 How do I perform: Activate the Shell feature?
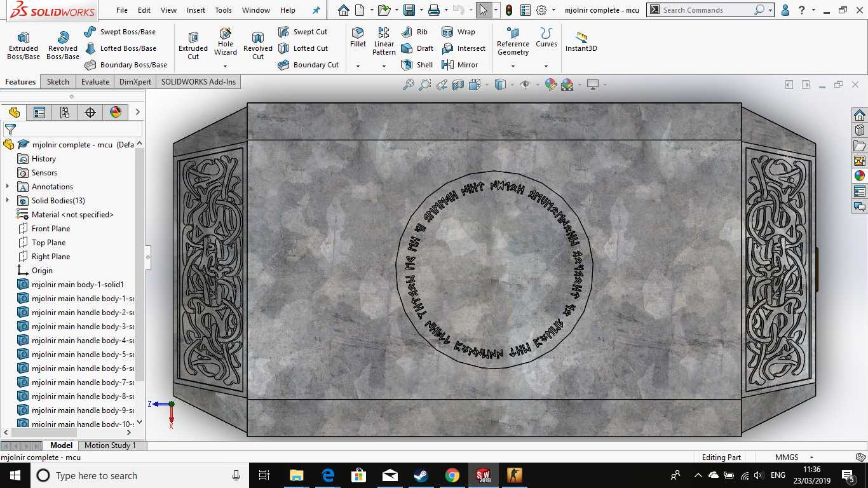[x=417, y=65]
